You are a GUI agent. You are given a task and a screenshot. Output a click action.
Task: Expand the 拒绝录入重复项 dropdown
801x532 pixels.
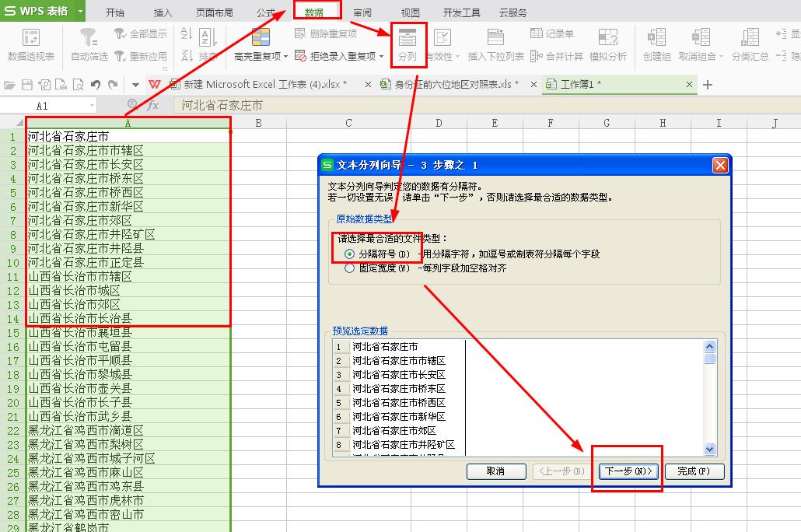380,55
